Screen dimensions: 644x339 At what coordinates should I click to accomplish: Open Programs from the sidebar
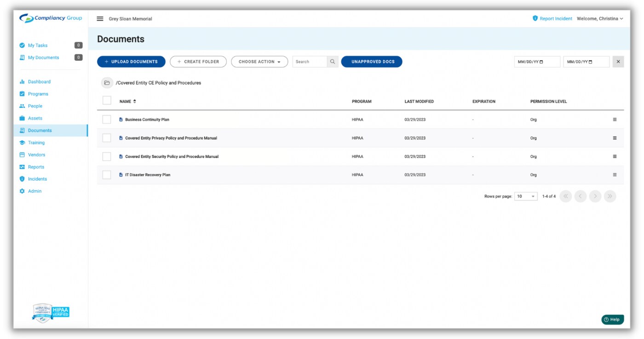[x=38, y=94]
